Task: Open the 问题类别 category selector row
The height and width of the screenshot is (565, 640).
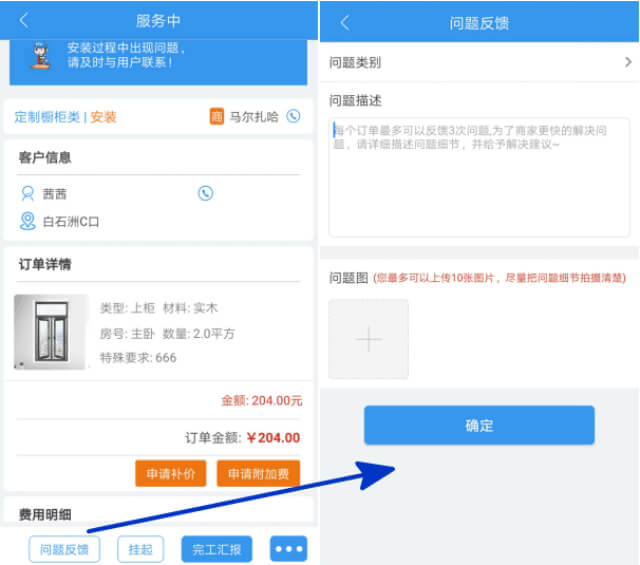Action: [x=479, y=62]
